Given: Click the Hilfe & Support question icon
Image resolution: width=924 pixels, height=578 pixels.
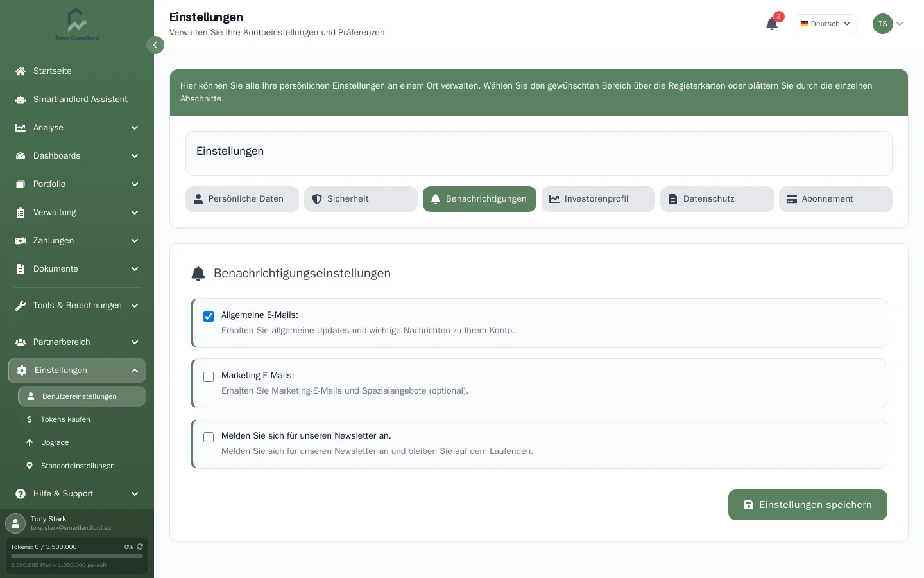Looking at the screenshot, I should coord(21,494).
